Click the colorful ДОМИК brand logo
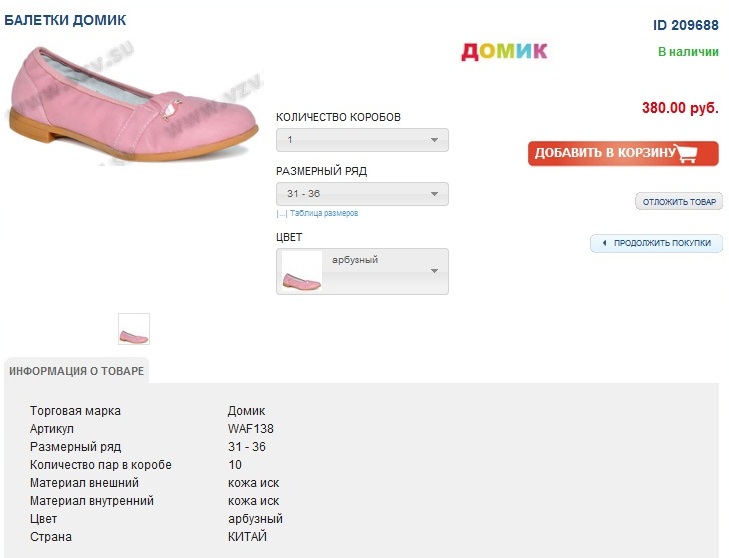Viewport: 729px width, 558px height. click(504, 51)
